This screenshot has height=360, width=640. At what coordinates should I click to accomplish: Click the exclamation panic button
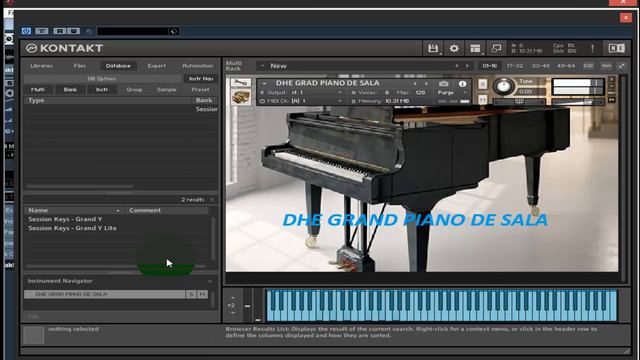click(x=592, y=48)
